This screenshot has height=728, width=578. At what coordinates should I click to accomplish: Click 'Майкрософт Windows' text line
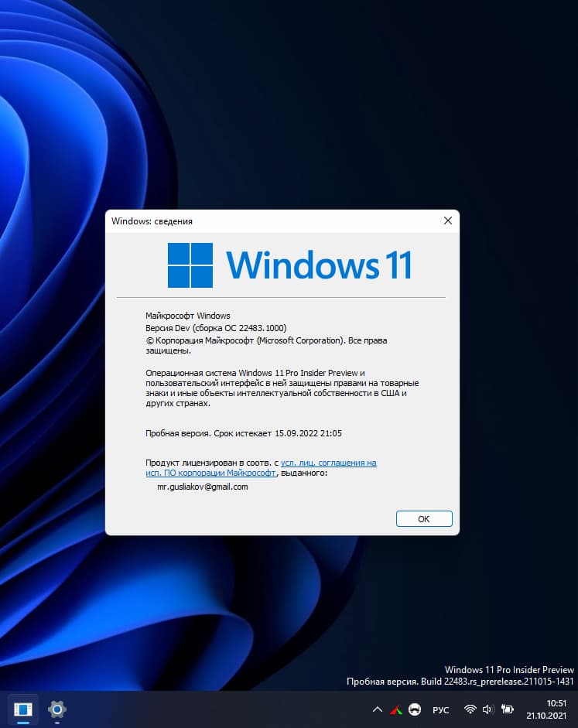(187, 316)
